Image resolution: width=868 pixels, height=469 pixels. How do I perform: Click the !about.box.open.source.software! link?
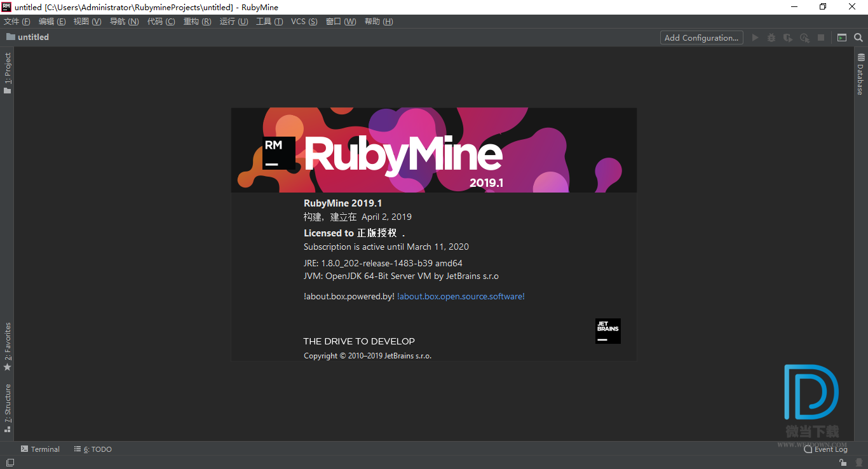(x=461, y=296)
